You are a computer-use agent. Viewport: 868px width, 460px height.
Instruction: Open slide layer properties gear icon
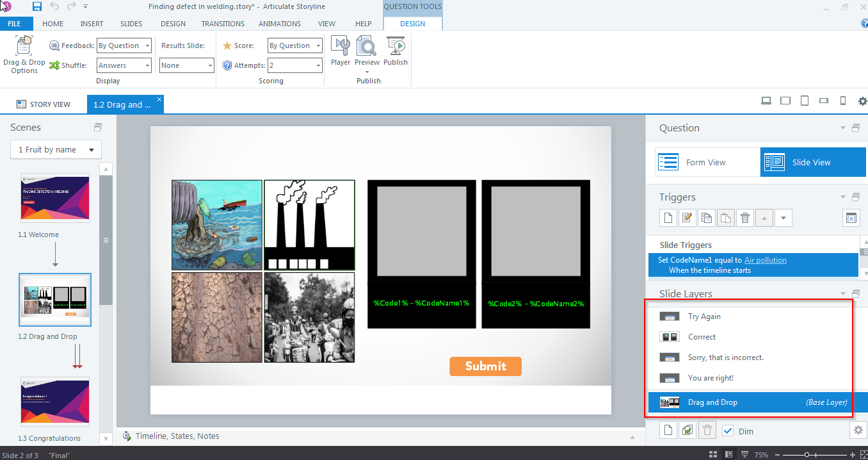point(858,430)
